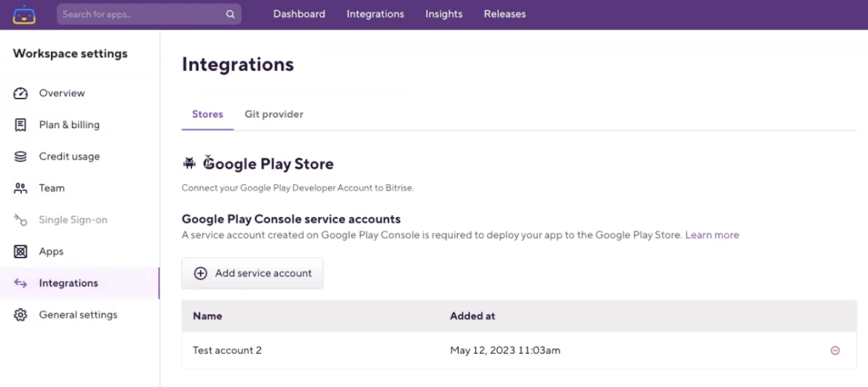Follow the Learn more link

point(712,235)
